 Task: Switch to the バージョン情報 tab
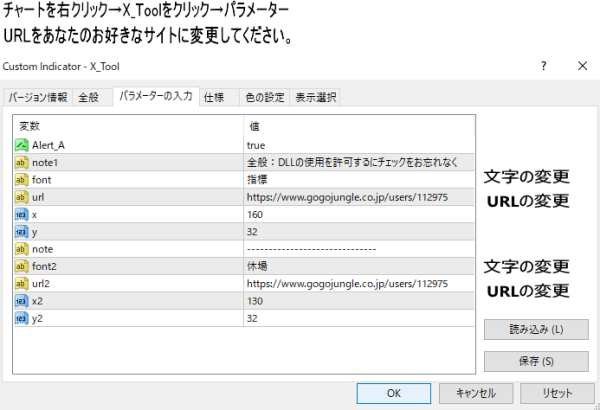(x=38, y=97)
